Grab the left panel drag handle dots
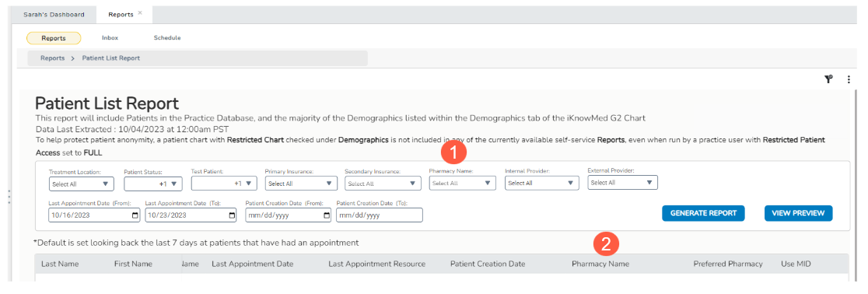The height and width of the screenshot is (294, 868). click(9, 197)
